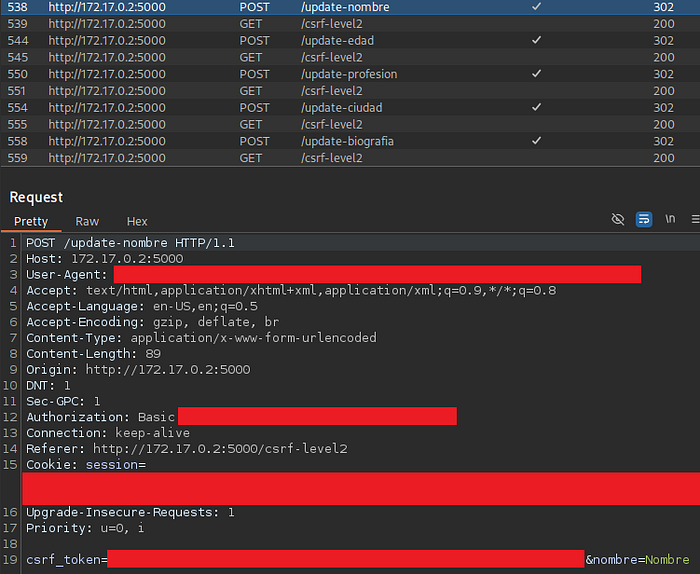Select history row 559 GET /csrf-level2

(350, 158)
